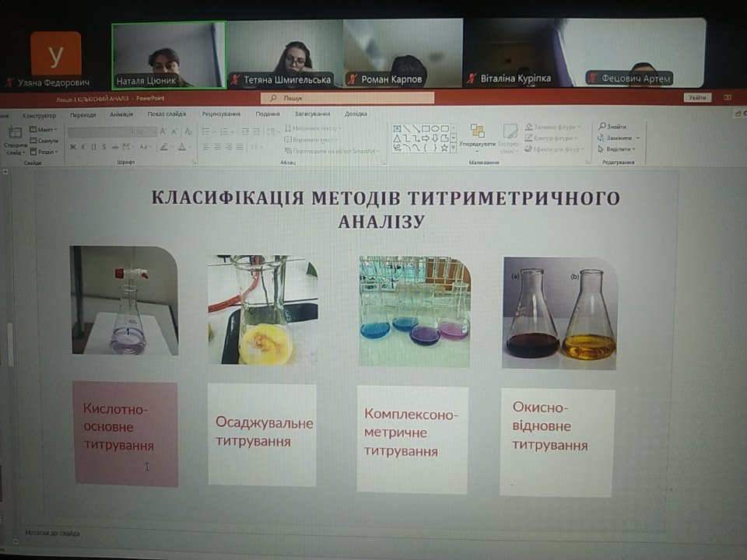Click the Увійти sign-in button
The height and width of the screenshot is (560, 747).
click(x=696, y=98)
